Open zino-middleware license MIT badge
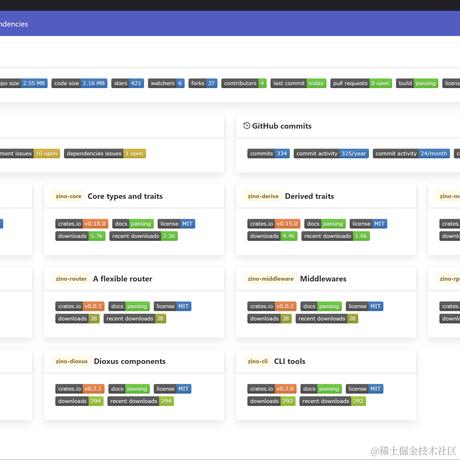Image resolution: width=460 pixels, height=460 pixels. click(x=364, y=306)
